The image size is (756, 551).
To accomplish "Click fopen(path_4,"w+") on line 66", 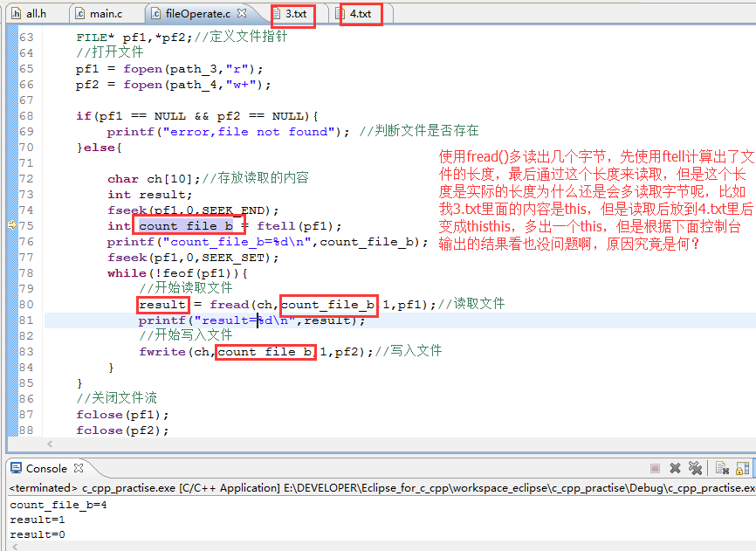I will pos(194,85).
